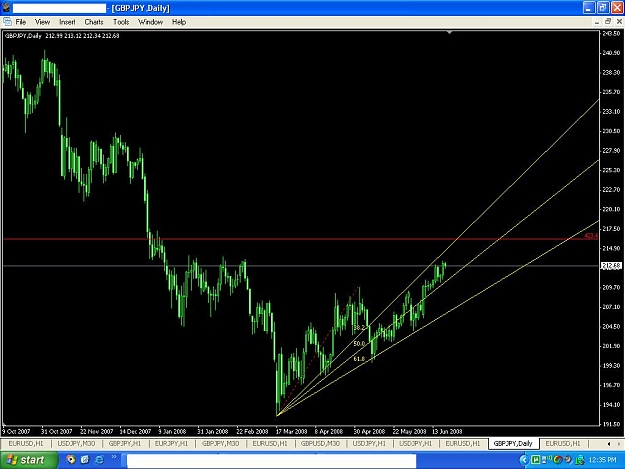
Task: Click the GBPJPY,Daily OHLC info text
Action: point(62,36)
